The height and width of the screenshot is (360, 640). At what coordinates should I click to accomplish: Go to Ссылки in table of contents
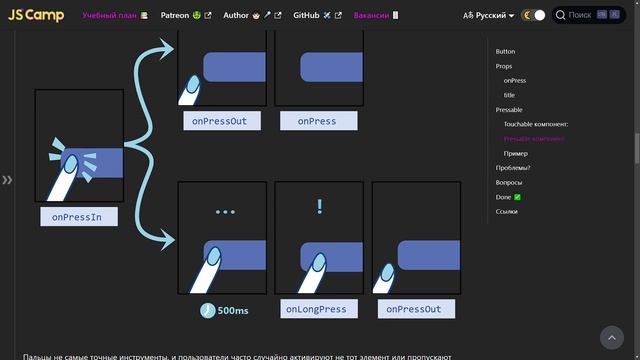[x=507, y=211]
